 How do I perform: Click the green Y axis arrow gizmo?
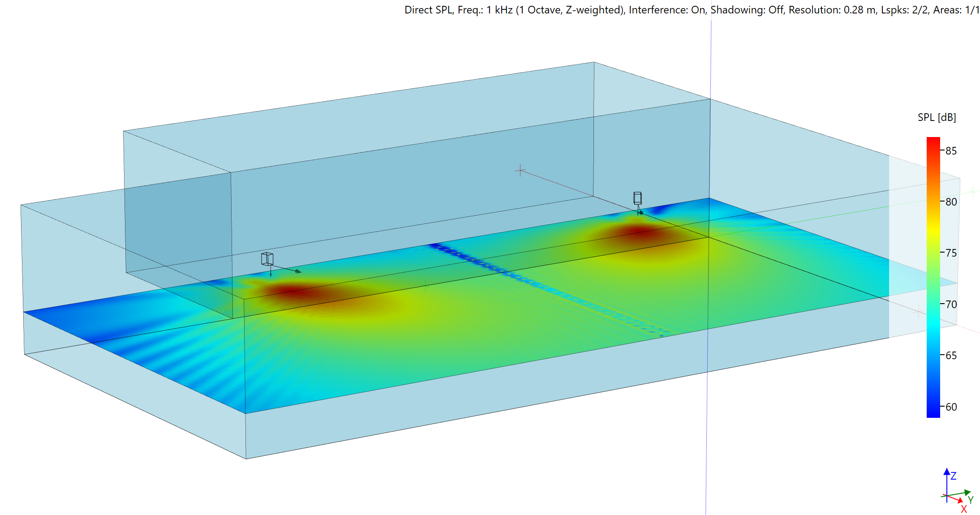967,492
